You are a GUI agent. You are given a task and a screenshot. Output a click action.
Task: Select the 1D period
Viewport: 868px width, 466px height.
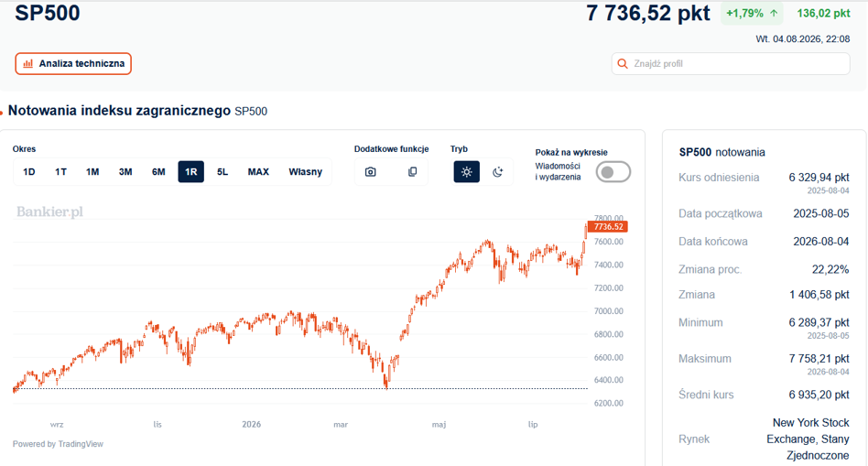(x=28, y=172)
